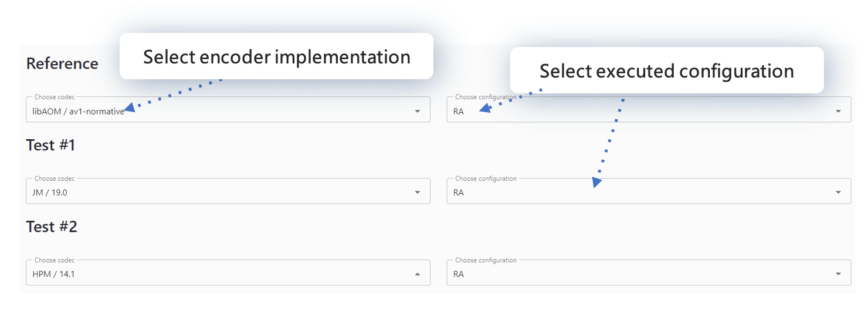868x316 pixels.
Task: Click the arrow icon of Reference codec dropdown
Action: 418,111
